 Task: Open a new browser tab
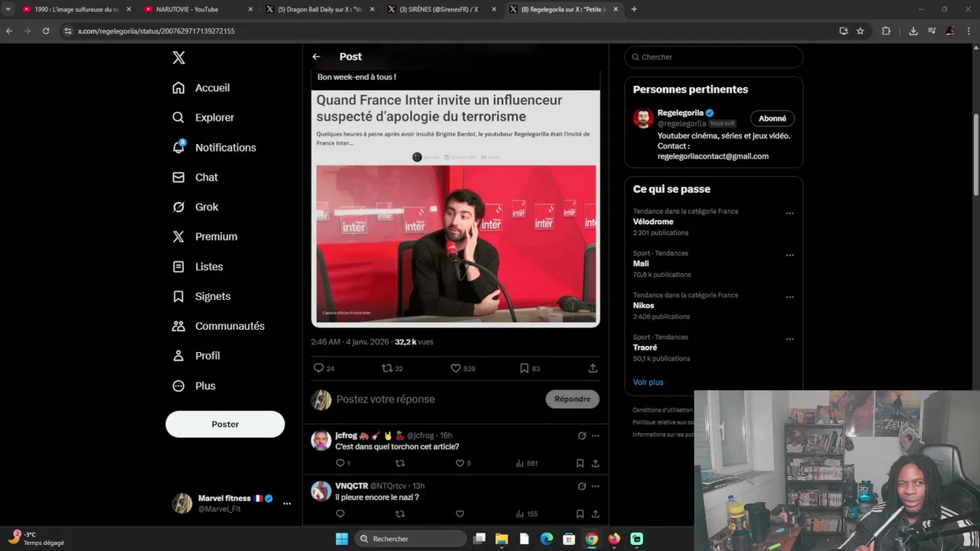634,9
